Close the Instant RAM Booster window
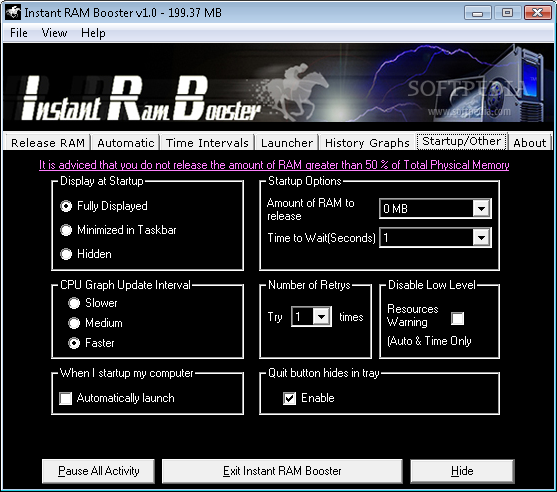Image resolution: width=557 pixels, height=492 pixels. [537, 13]
